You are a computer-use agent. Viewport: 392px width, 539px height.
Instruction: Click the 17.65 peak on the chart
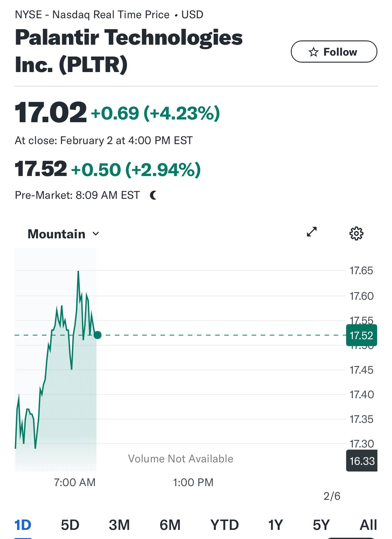[78, 271]
